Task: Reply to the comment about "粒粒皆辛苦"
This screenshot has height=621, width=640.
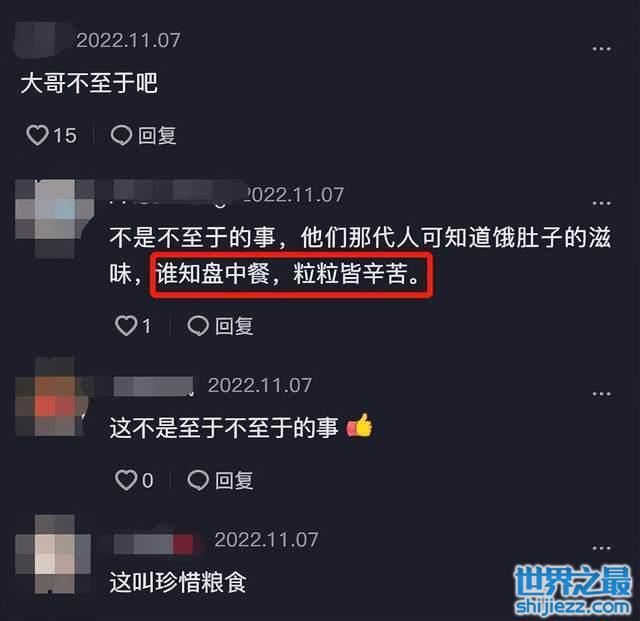Action: (220, 326)
